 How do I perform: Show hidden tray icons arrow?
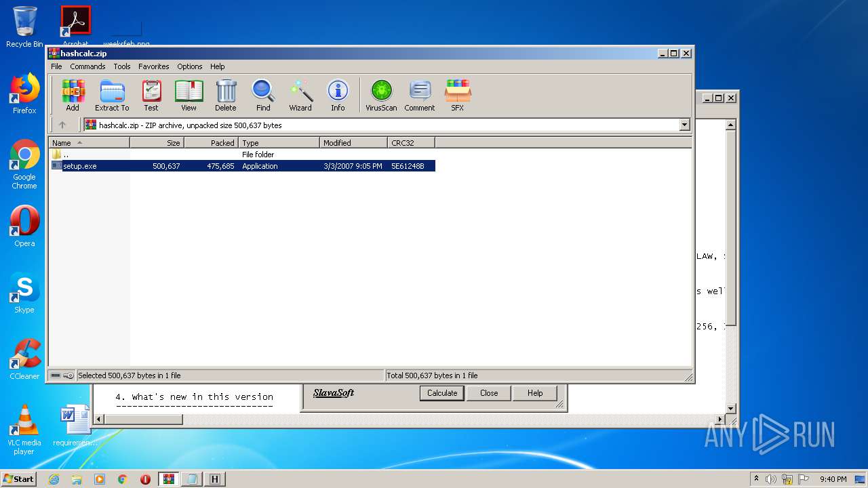(757, 479)
